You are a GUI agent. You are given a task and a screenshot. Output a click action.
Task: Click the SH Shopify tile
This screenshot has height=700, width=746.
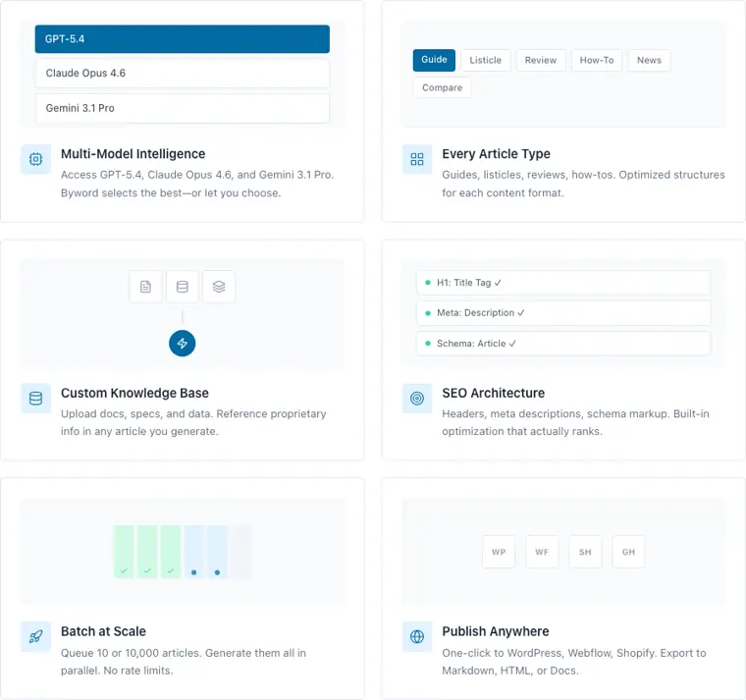[x=585, y=552]
